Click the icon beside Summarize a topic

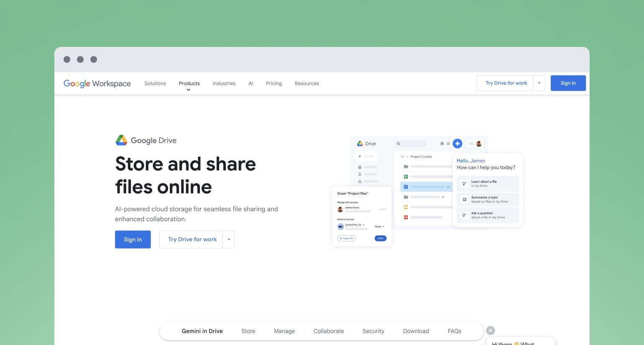[x=464, y=199]
